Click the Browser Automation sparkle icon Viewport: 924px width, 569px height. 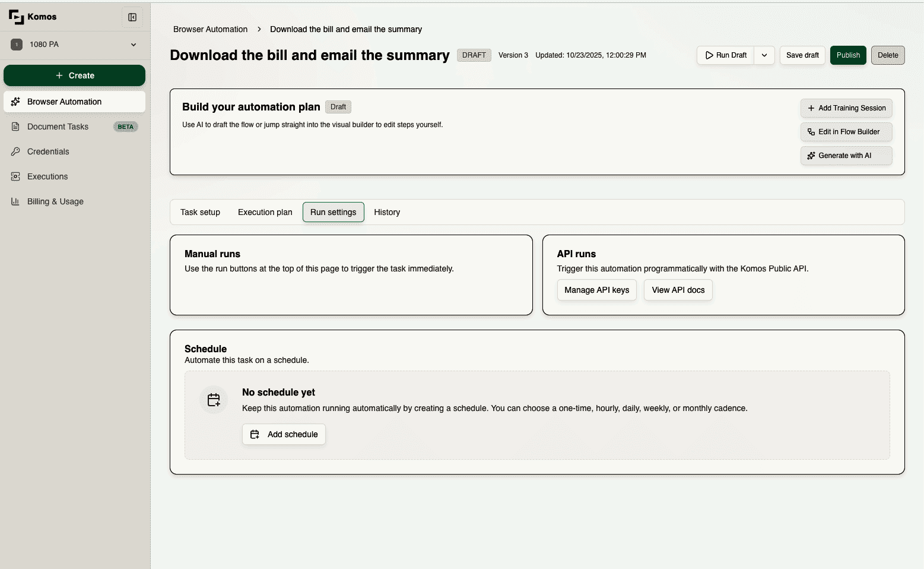click(15, 102)
